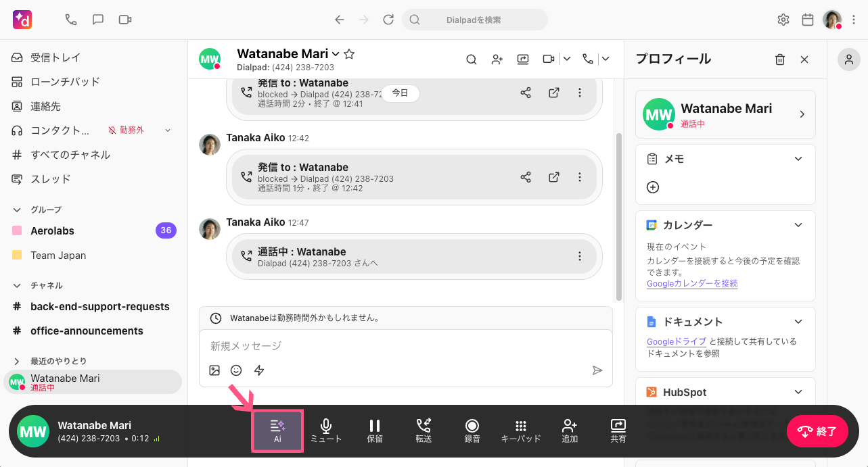868x467 pixels.
Task: Click the 今日 date pill
Action: 400,93
